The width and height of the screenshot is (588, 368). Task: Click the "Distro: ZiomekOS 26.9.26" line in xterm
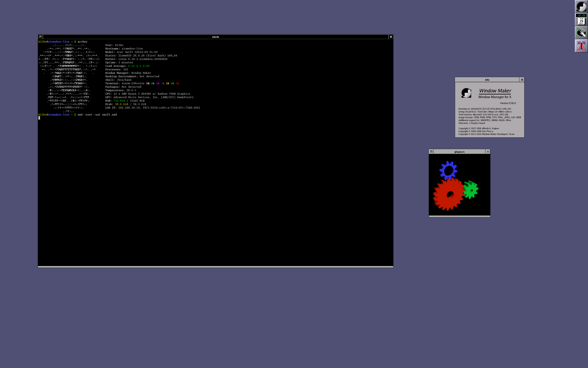coord(141,55)
